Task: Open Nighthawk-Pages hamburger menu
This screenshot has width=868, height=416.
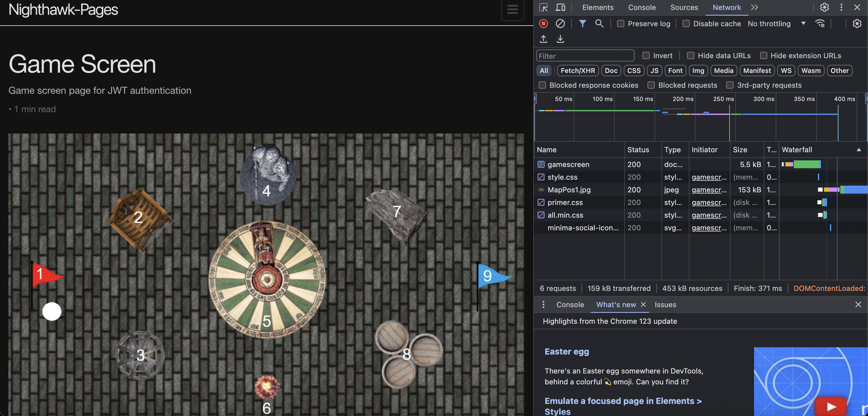Action: coord(512,9)
